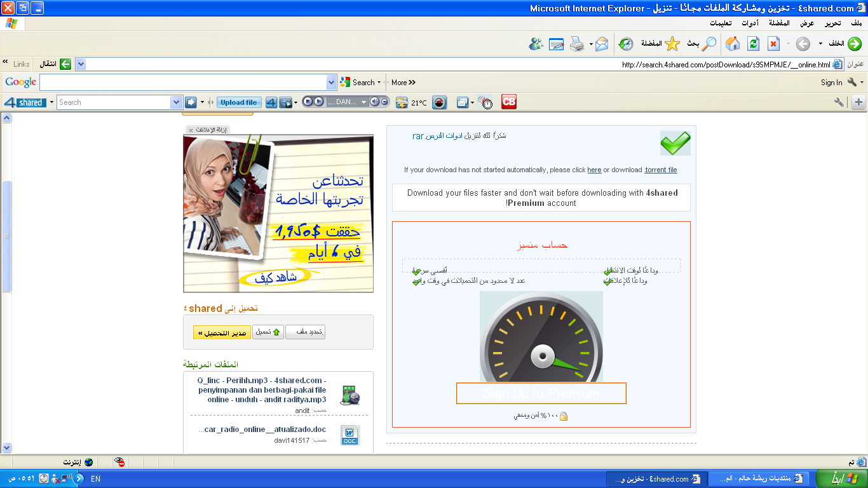
Task: Open the Google search box dropdown
Action: pyautogui.click(x=331, y=83)
